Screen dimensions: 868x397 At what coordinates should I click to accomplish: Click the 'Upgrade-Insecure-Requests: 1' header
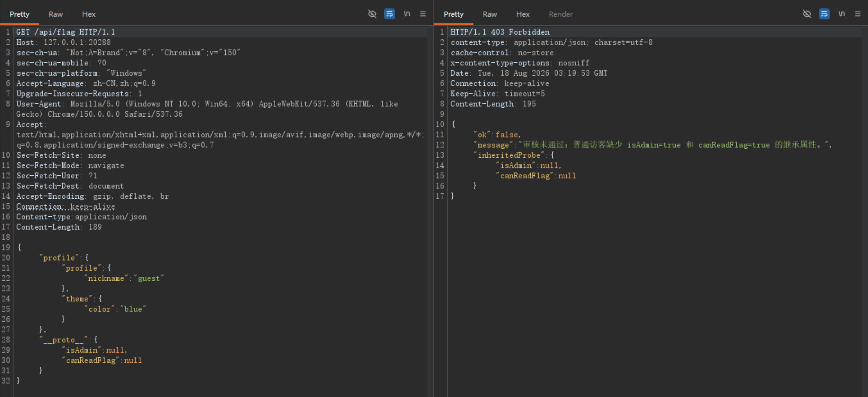coord(79,94)
